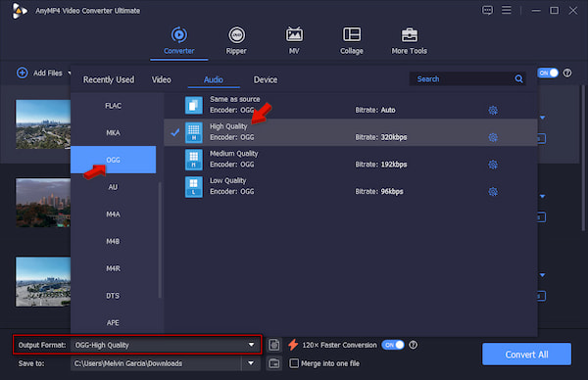Open More Tools tab
The width and height of the screenshot is (588, 380).
(x=409, y=41)
